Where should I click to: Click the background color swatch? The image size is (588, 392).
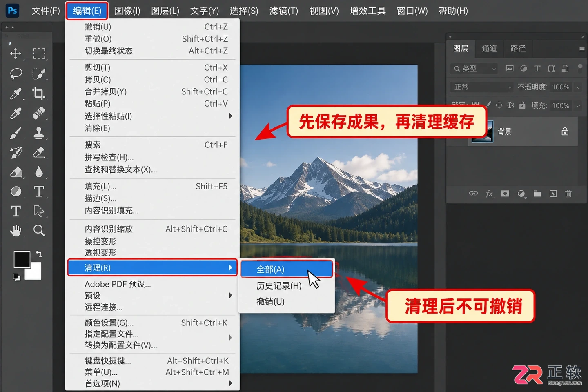click(x=35, y=273)
